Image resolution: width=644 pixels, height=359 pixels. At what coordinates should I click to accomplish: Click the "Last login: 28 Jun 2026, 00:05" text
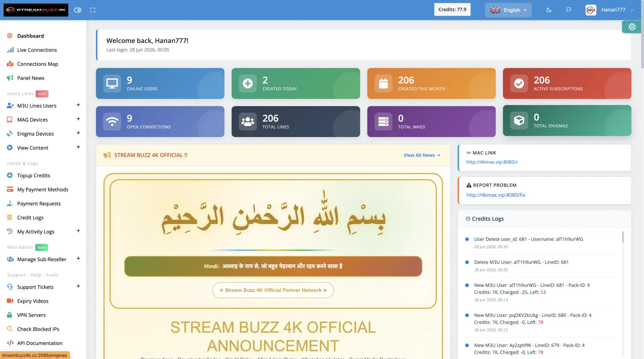click(x=138, y=50)
